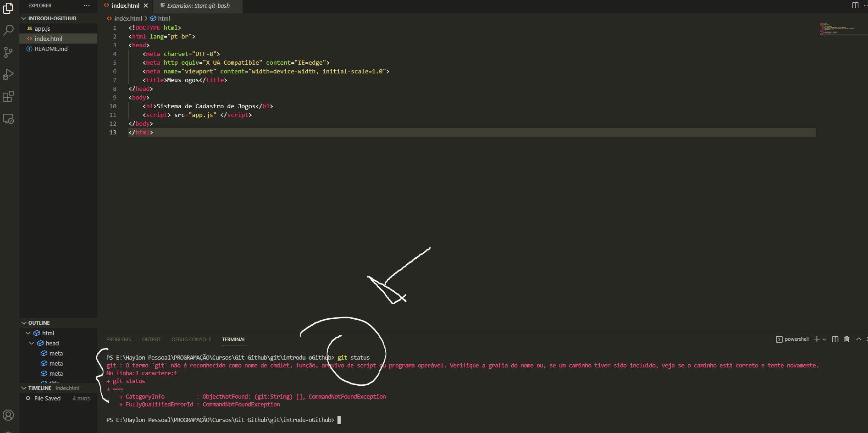Image resolution: width=868 pixels, height=433 pixels.
Task: Select the File Saved timeline entry
Action: pyautogui.click(x=58, y=398)
